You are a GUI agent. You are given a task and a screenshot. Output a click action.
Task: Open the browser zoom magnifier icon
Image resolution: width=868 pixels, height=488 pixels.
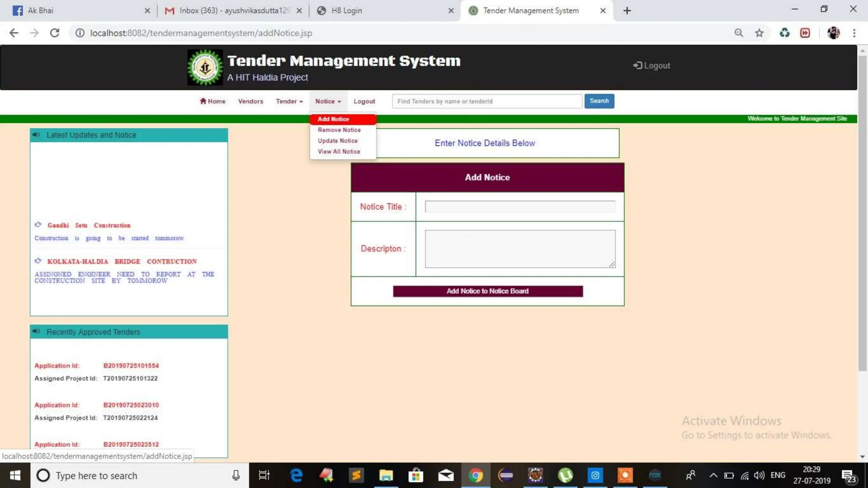(739, 33)
